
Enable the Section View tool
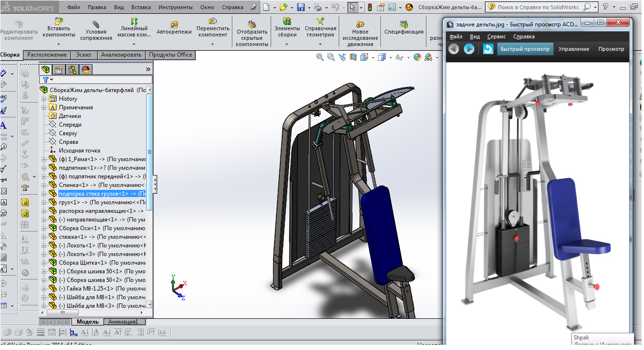(353, 56)
